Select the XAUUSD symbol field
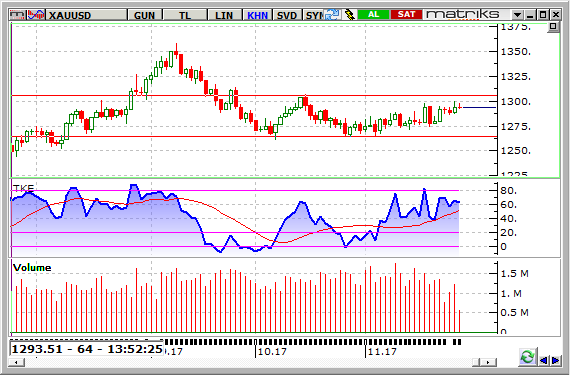Viewport: 570px width, 375px height. pyautogui.click(x=87, y=15)
